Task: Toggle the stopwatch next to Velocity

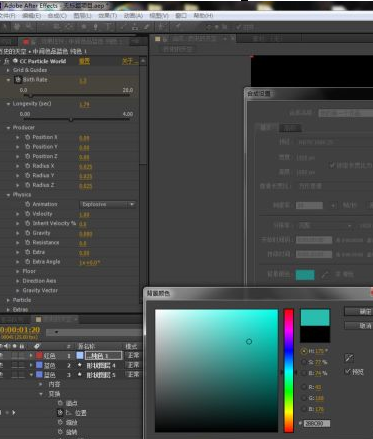Action: [28, 214]
